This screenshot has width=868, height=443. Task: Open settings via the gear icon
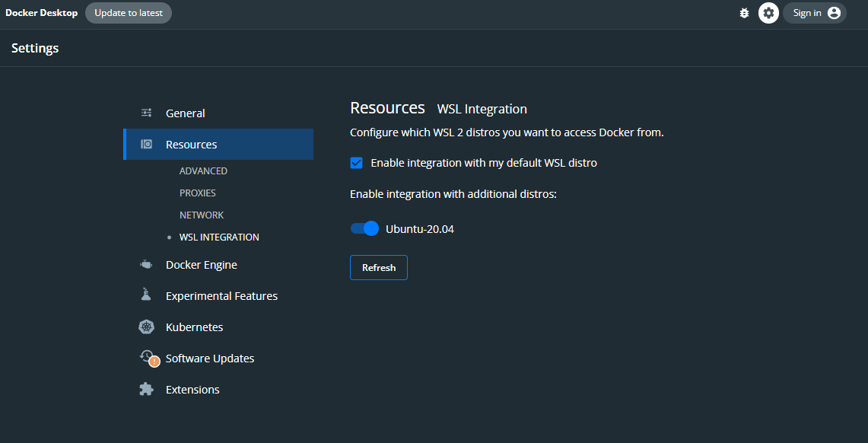click(768, 13)
